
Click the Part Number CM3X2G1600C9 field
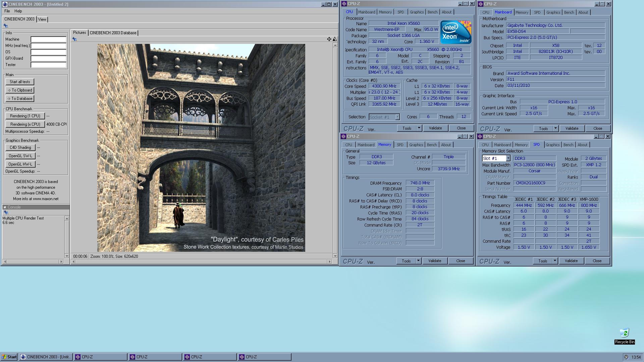535,183
